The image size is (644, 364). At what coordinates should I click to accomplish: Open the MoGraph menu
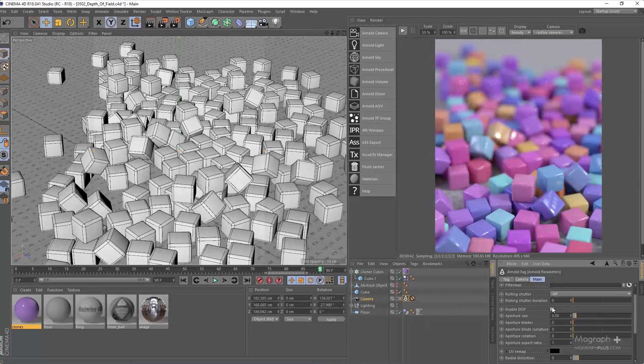click(x=205, y=11)
